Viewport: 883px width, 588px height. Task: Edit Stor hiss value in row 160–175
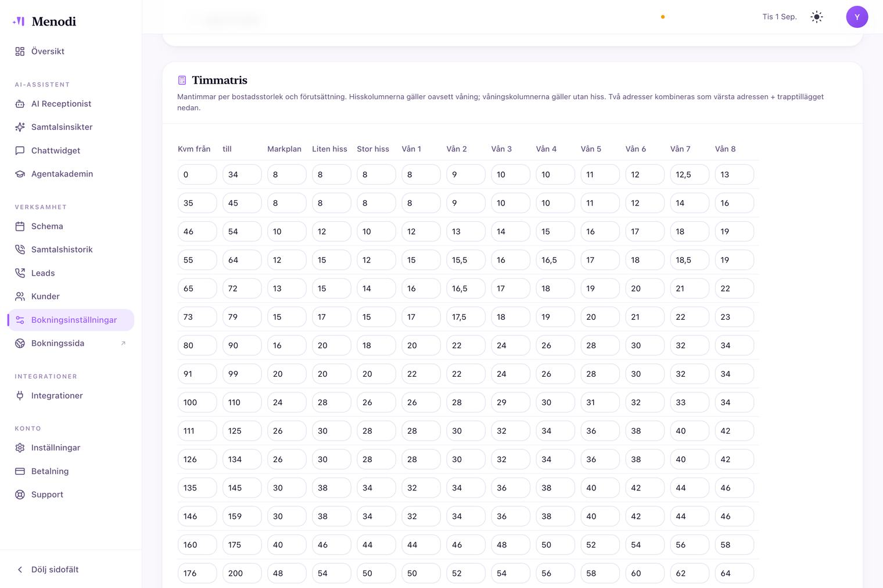[376, 545]
